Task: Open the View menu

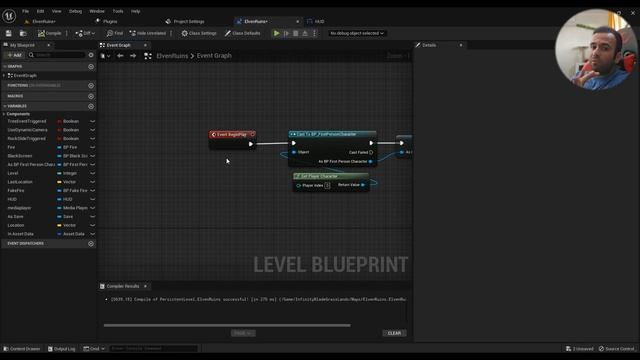Action: (57, 11)
